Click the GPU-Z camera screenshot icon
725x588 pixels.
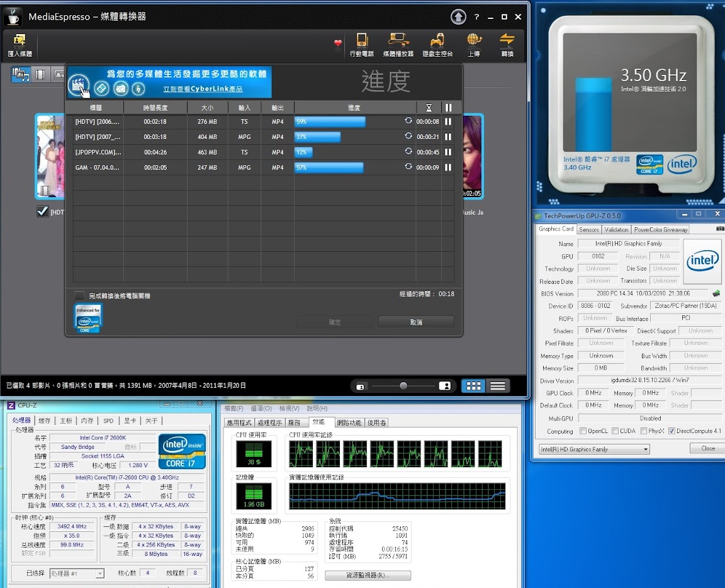[720, 229]
